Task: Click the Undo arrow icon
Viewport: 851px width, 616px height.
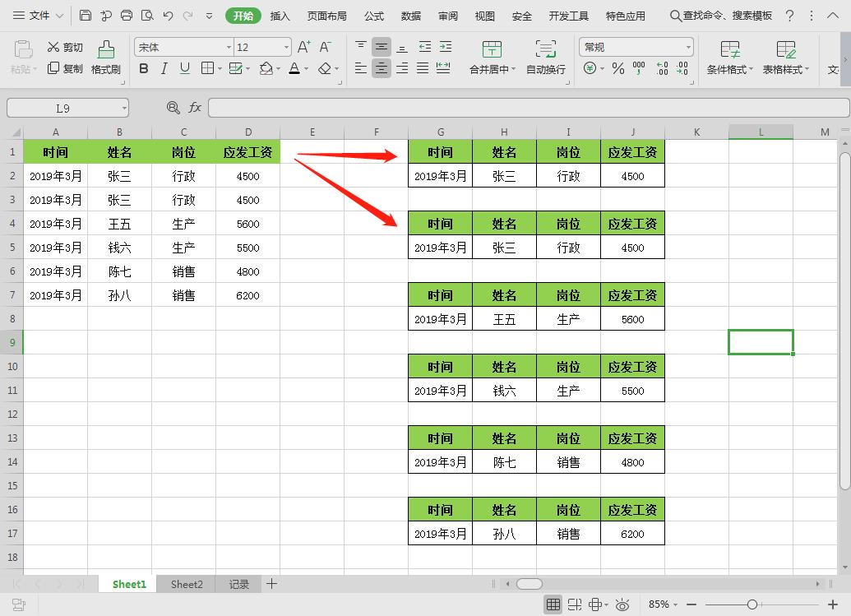Action: point(168,16)
